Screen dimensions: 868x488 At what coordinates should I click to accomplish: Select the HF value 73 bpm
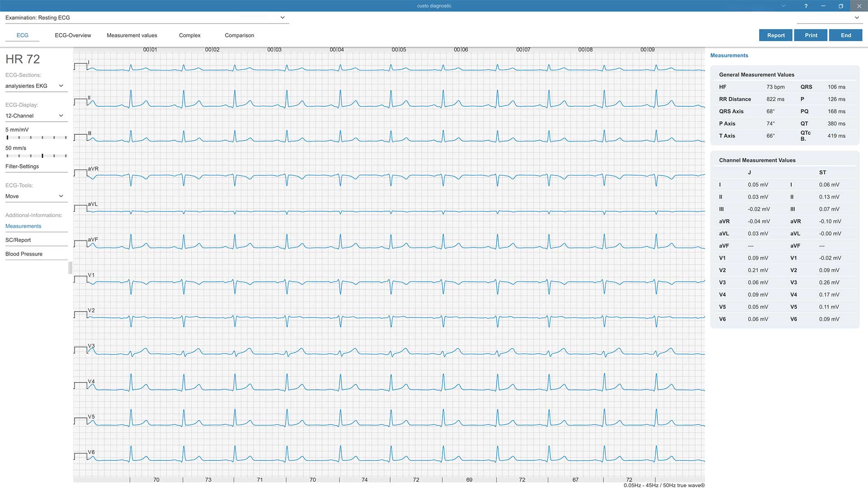775,87
